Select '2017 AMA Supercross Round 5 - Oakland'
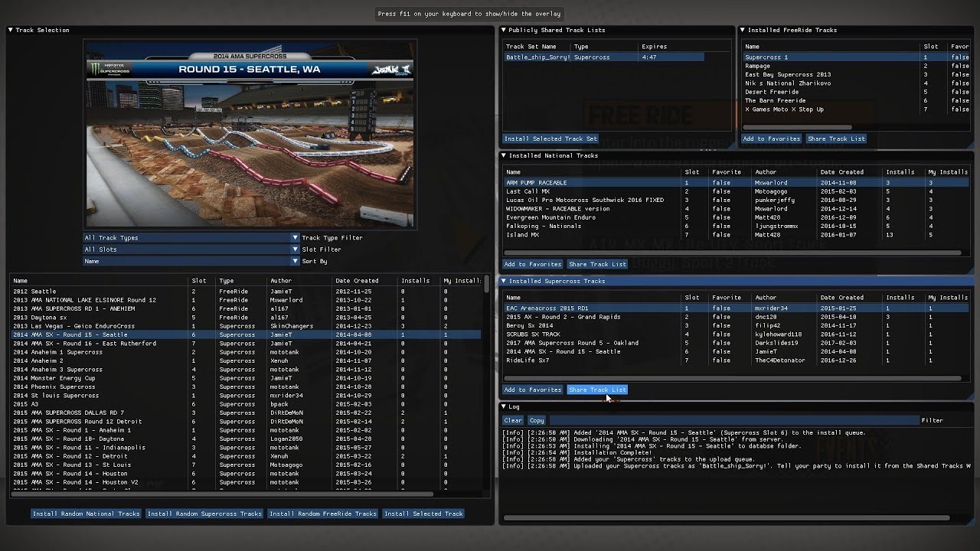 coord(737,343)
